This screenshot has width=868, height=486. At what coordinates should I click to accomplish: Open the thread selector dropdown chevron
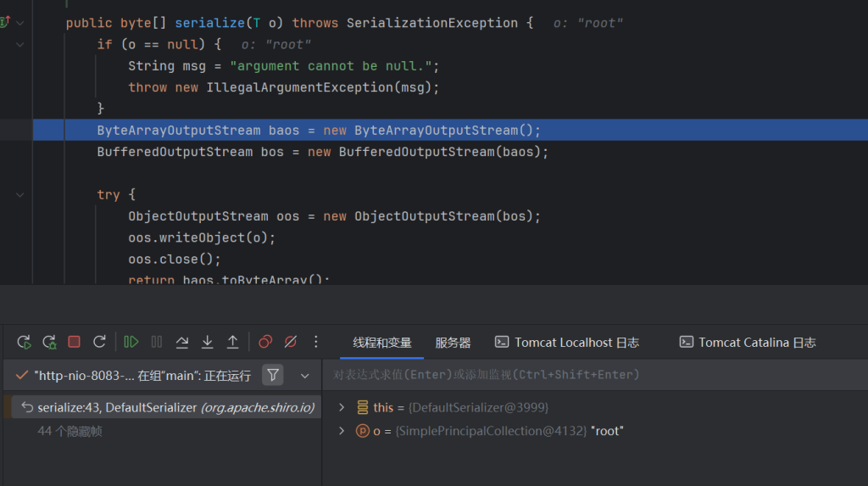pyautogui.click(x=305, y=375)
